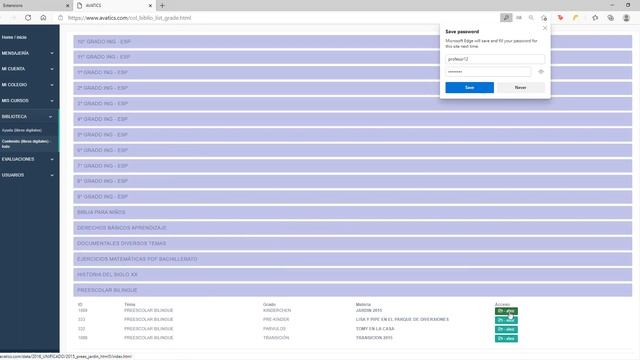Open the profile avatar icon
Screen dimensions: 640x360
pos(626,18)
